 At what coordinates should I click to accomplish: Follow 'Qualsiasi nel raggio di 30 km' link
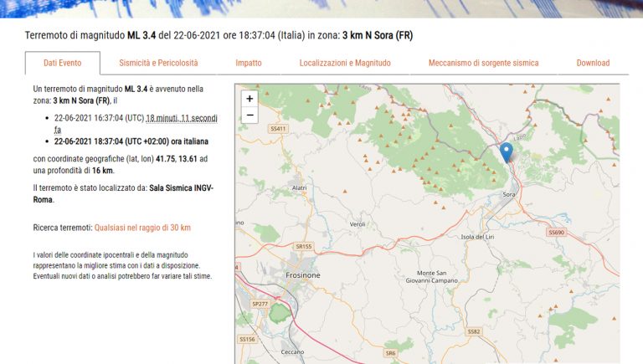pos(142,227)
